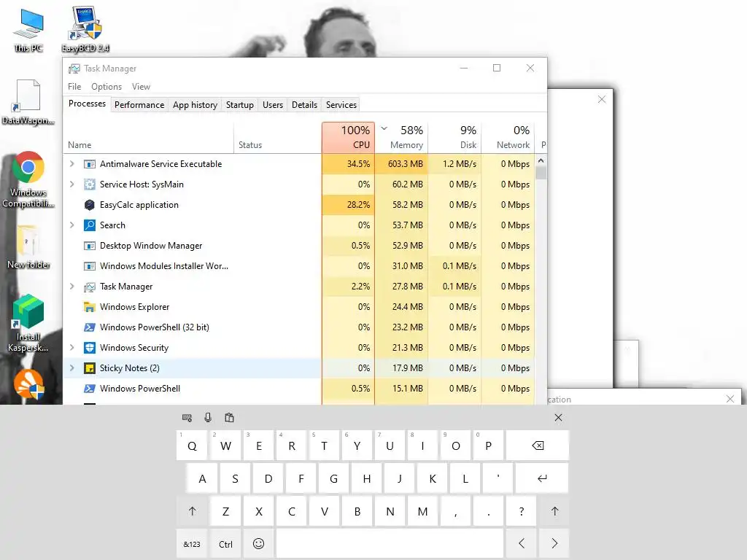Tap the backspace key on keyboard
Screen dimensions: 747x560
tap(538, 446)
